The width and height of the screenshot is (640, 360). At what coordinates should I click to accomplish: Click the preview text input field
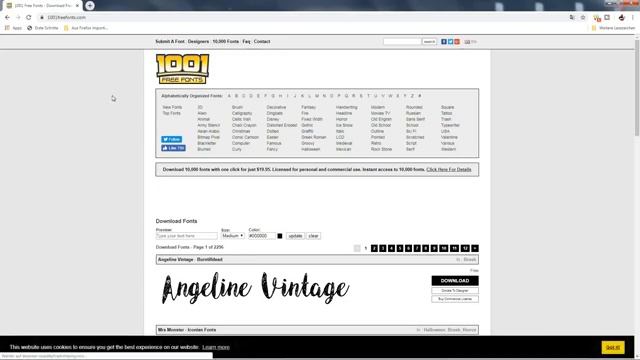coord(187,236)
